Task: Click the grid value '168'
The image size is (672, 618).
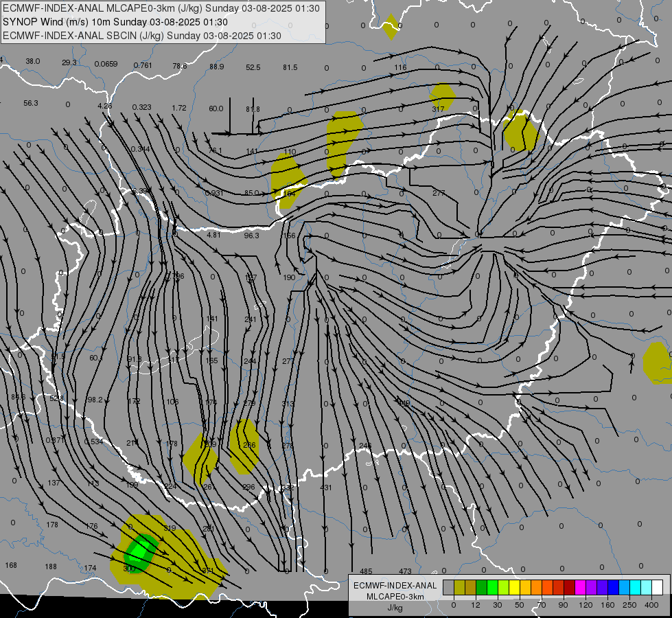Action: click(11, 565)
